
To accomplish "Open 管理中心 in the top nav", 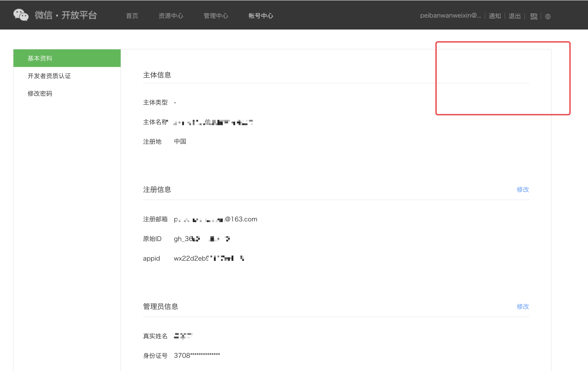I will click(216, 16).
